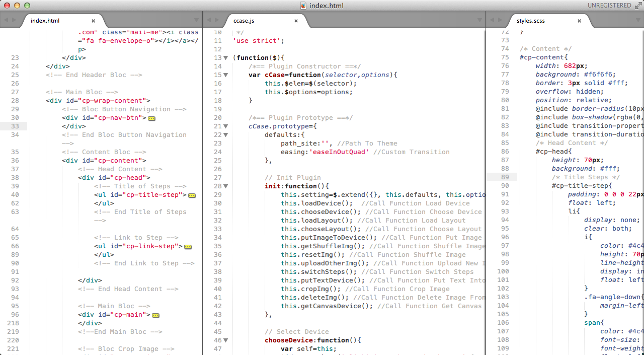
Task: Collapse the init function fold at line 28
Action: click(x=226, y=186)
